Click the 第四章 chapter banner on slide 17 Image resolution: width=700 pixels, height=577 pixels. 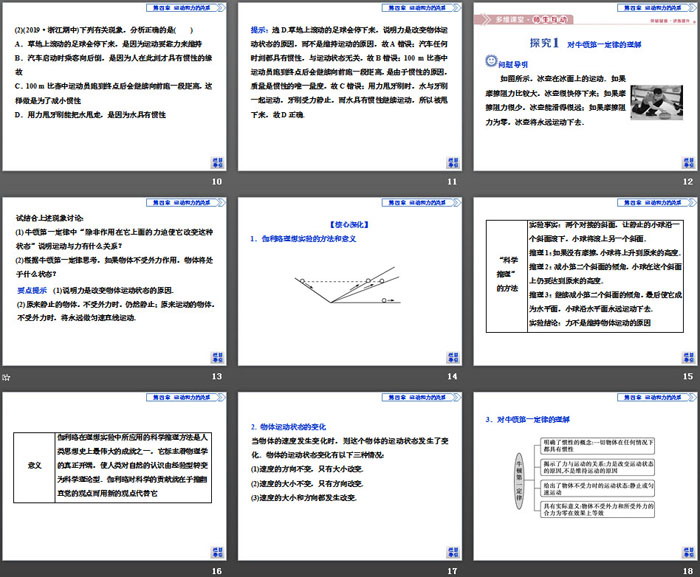(421, 397)
